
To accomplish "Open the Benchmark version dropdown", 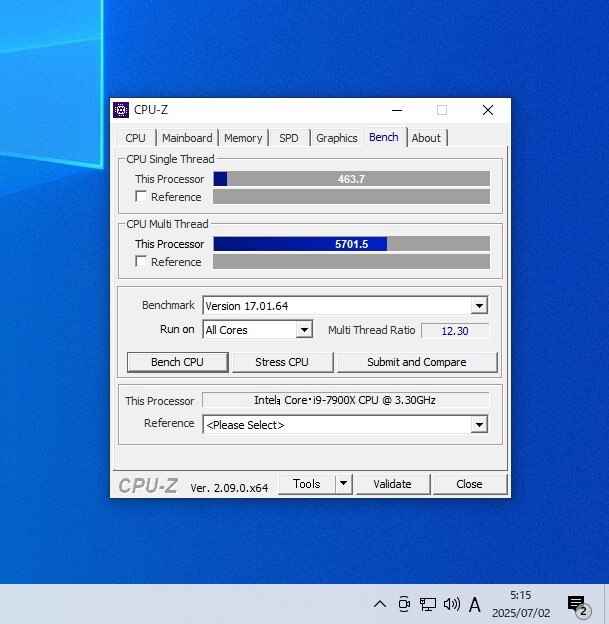I will (345, 306).
